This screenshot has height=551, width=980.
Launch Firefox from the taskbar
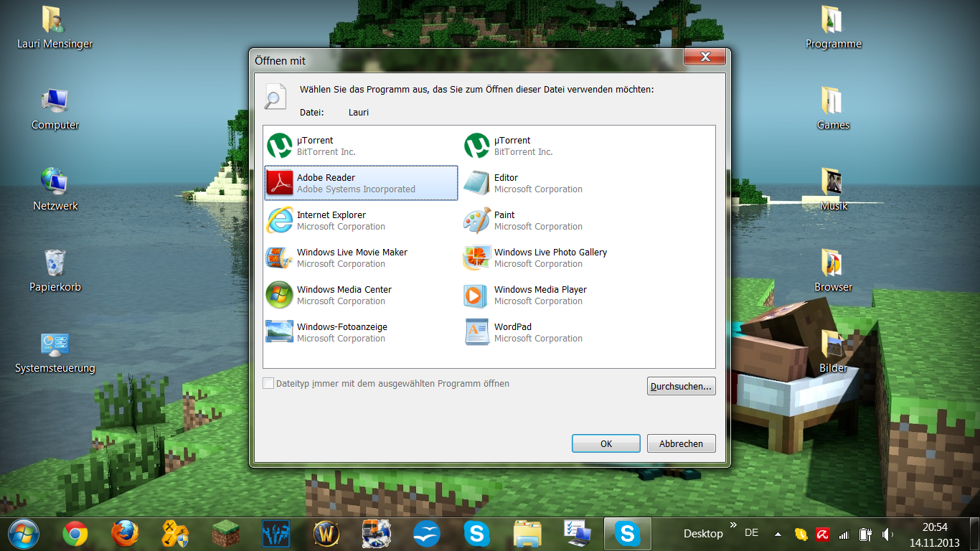125,534
